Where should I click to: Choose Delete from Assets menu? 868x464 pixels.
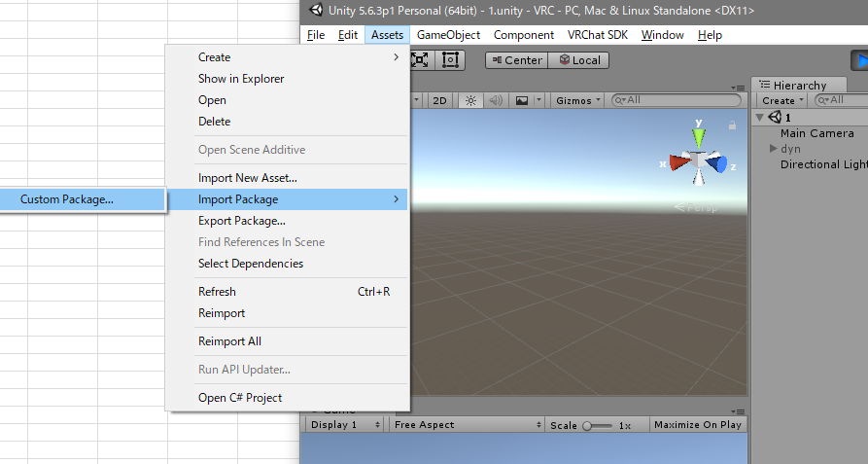pos(288,122)
